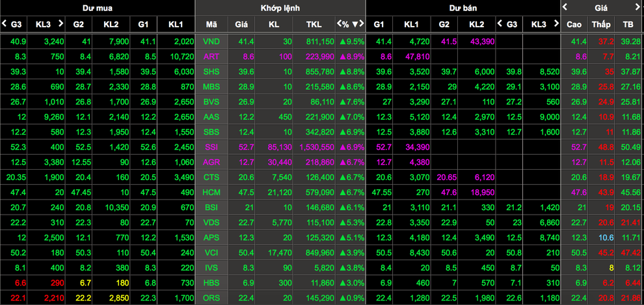The width and height of the screenshot is (644, 305).
Task: Open the SSI ticker symbol
Action: pyautogui.click(x=211, y=147)
